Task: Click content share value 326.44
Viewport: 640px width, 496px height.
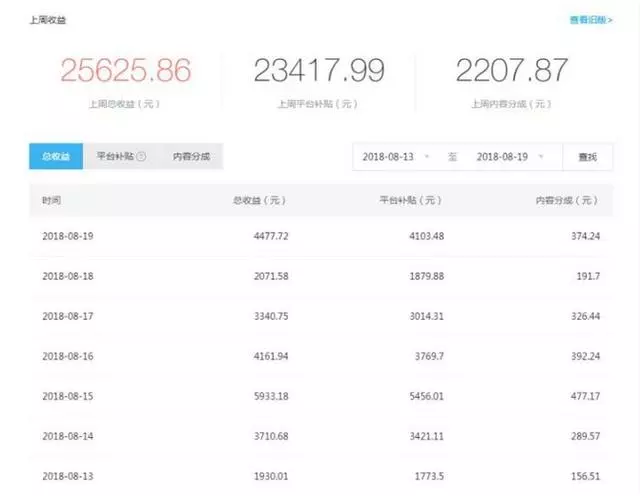Action: click(585, 316)
